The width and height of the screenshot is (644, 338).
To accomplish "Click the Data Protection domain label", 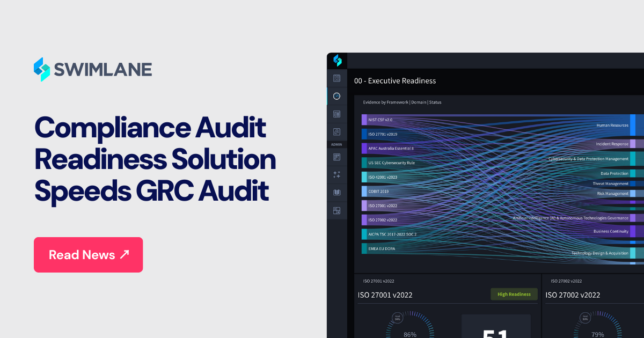I will [614, 174].
